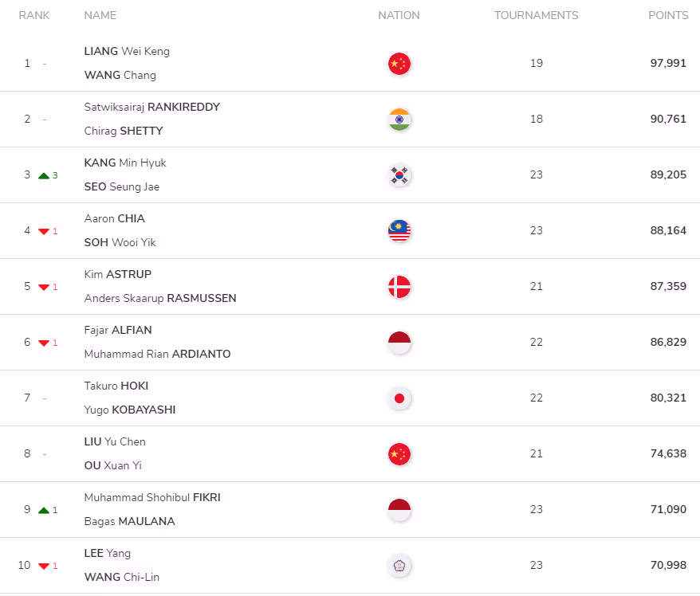Click red down arrow at rank 4
Viewport: 700px width, 596px height.
pyautogui.click(x=44, y=232)
